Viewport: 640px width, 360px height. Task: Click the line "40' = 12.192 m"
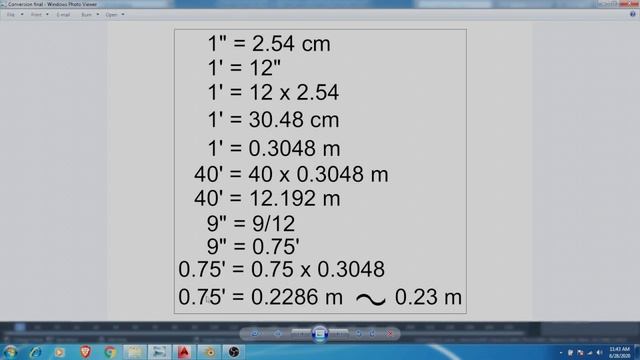[267, 198]
